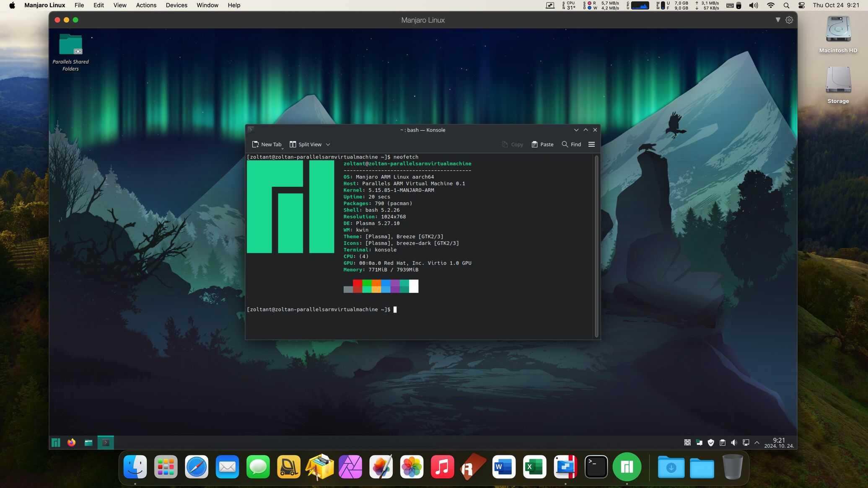Screen dimensions: 868x488
Task: Open the Edit menu in menu bar
Action: 98,5
